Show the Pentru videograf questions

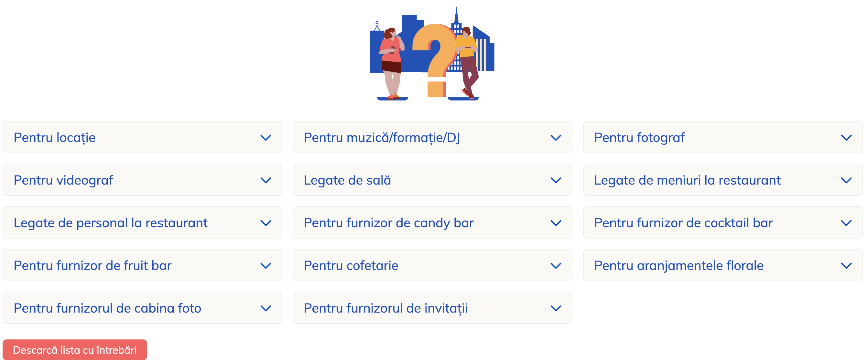142,180
